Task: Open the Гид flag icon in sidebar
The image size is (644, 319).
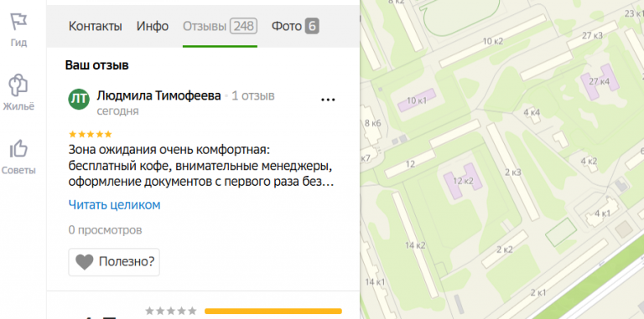Action: click(18, 21)
